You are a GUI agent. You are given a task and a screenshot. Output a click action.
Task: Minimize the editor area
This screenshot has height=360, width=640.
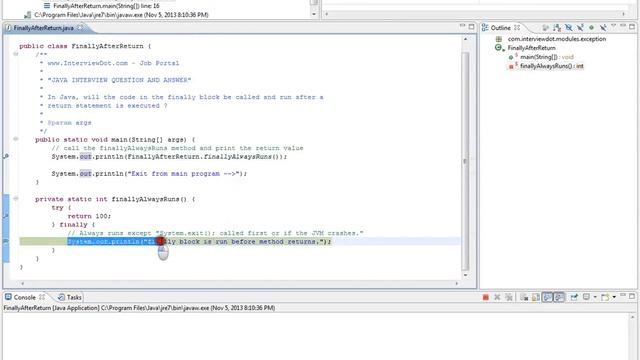click(x=462, y=26)
